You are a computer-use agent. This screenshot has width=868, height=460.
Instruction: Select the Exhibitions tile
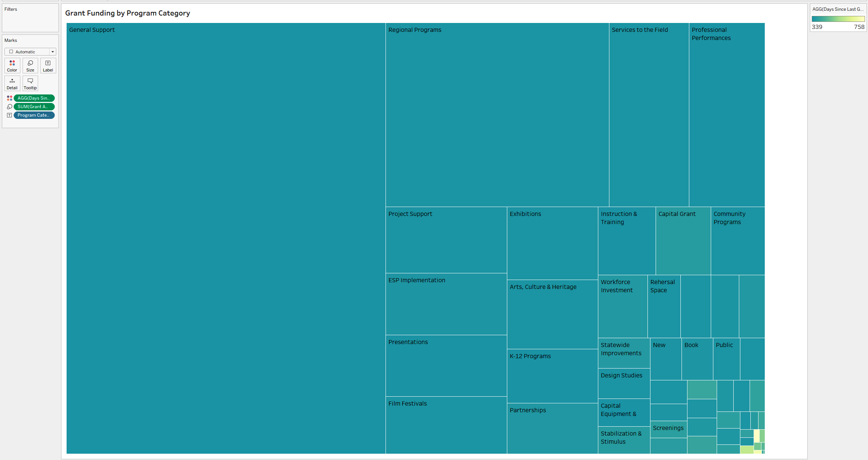552,243
